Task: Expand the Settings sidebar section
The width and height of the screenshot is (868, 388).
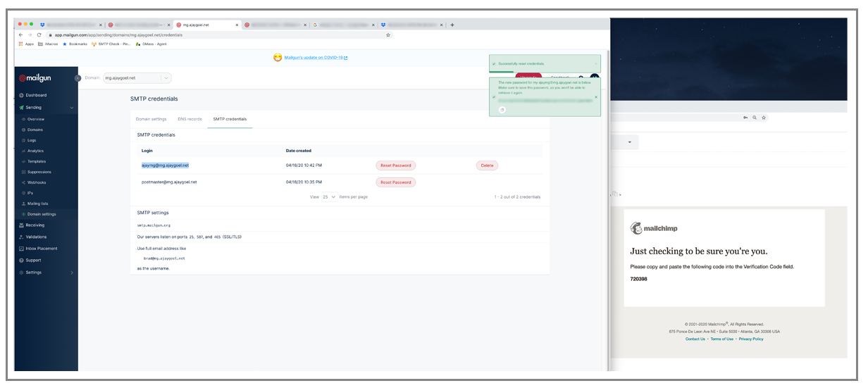Action: point(72,273)
